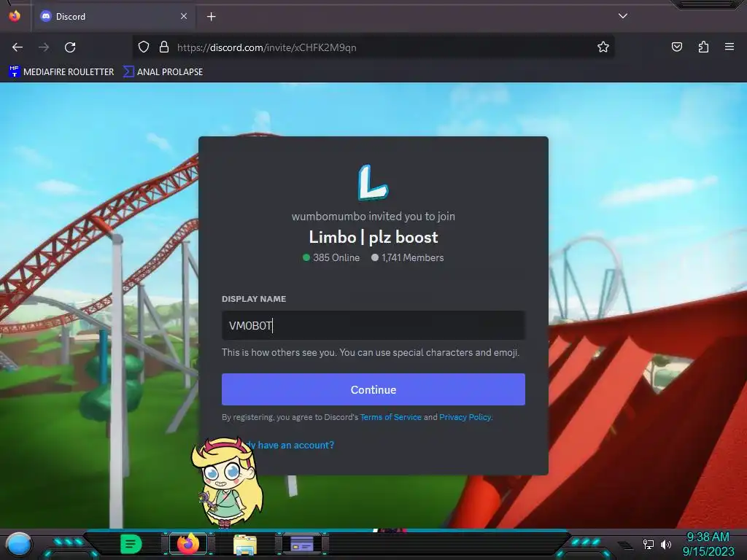Open the tracking protection shield icon
747x560 pixels.
coord(144,47)
